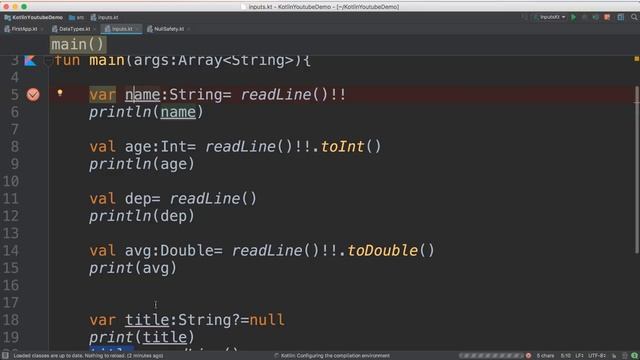Click 'print(avg)' on line 15
Image resolution: width=640 pixels, height=360 pixels.
click(133, 268)
